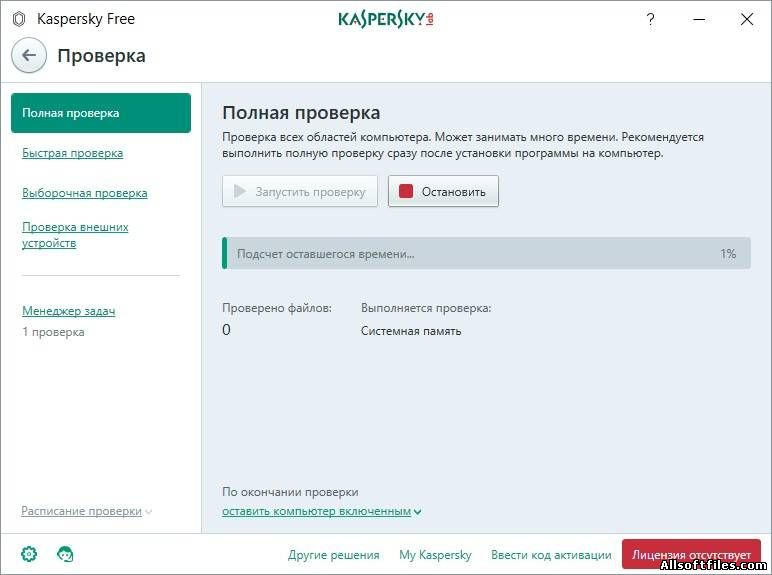This screenshot has width=772, height=575.
Task: Open settings via the gear icon
Action: tap(29, 554)
